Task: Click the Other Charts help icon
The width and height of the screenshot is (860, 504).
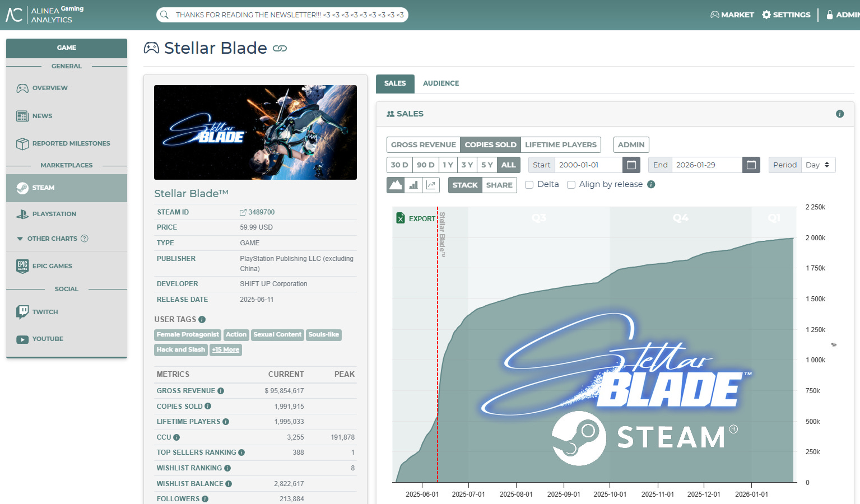Action: (x=85, y=239)
